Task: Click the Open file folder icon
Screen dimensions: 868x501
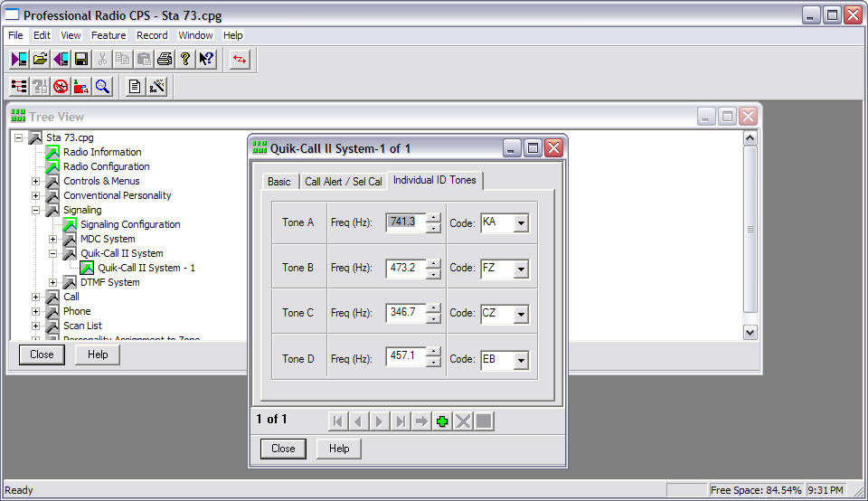Action: [x=40, y=60]
